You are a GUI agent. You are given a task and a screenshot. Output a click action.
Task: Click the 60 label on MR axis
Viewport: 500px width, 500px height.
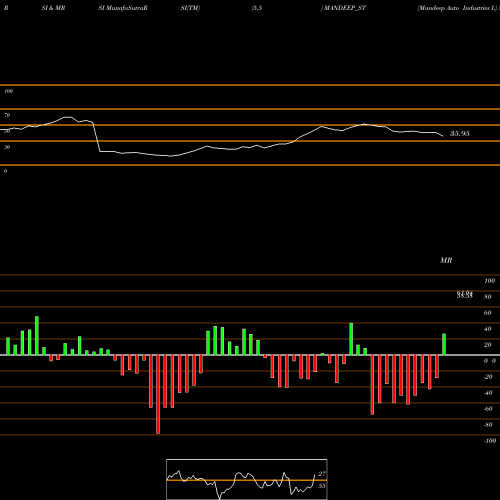click(488, 313)
